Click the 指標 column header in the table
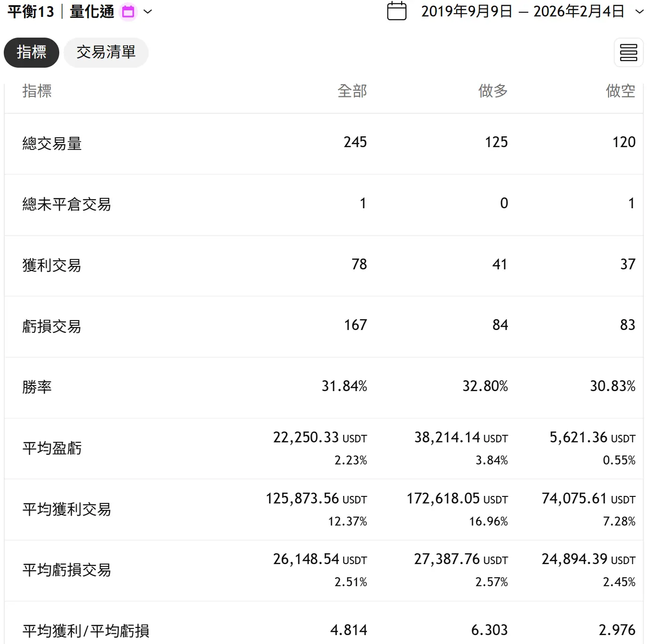Viewport: 649px width, 644px height. click(37, 91)
